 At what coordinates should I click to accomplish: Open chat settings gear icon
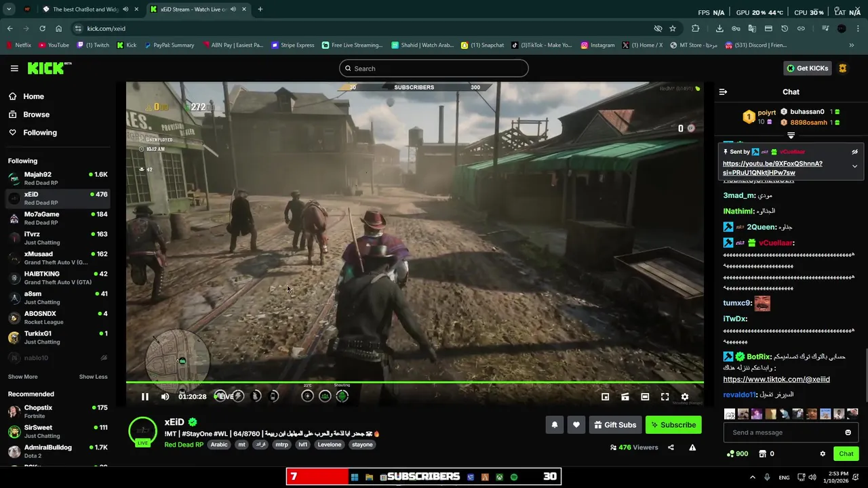click(x=823, y=454)
